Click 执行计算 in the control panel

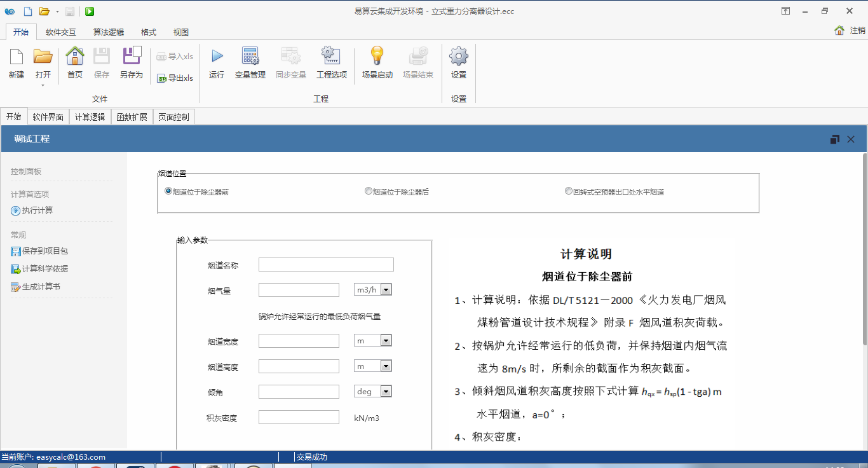[x=37, y=210]
